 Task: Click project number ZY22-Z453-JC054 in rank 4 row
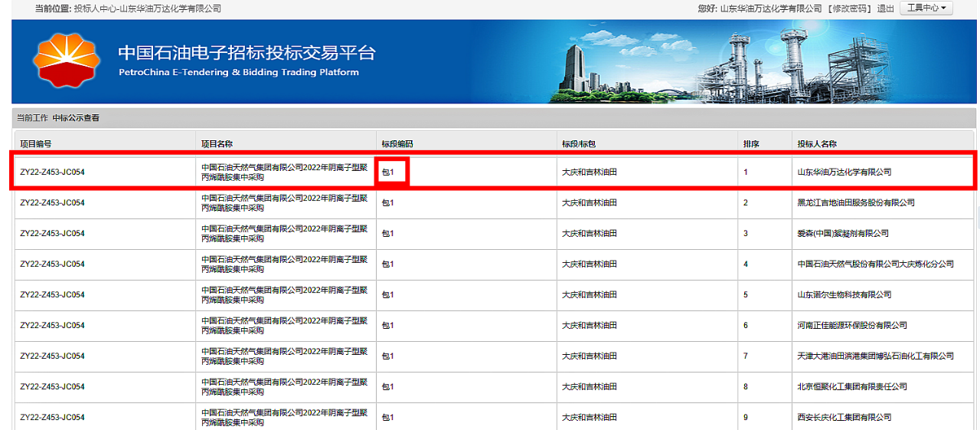click(52, 264)
